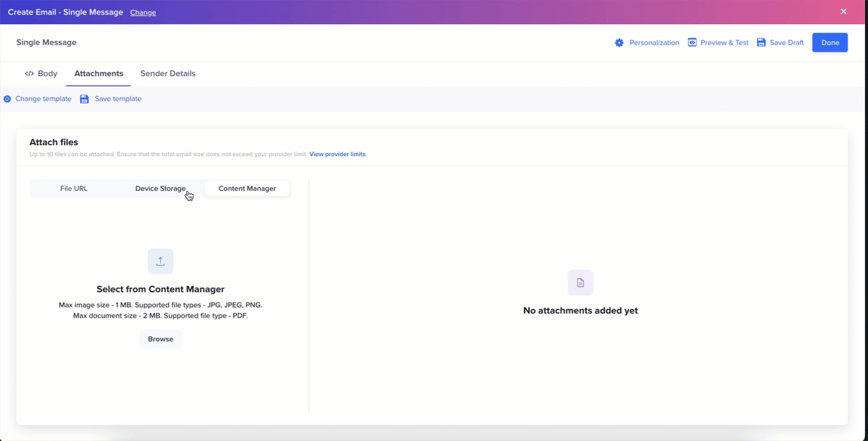This screenshot has width=868, height=441.
Task: Click the upload icon above Select from Content Manager
Action: point(160,261)
